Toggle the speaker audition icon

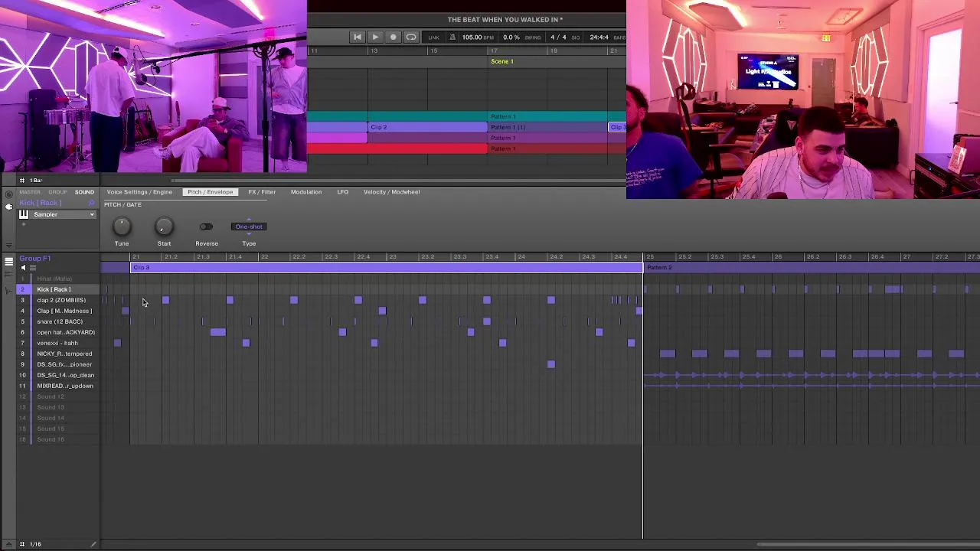(23, 268)
